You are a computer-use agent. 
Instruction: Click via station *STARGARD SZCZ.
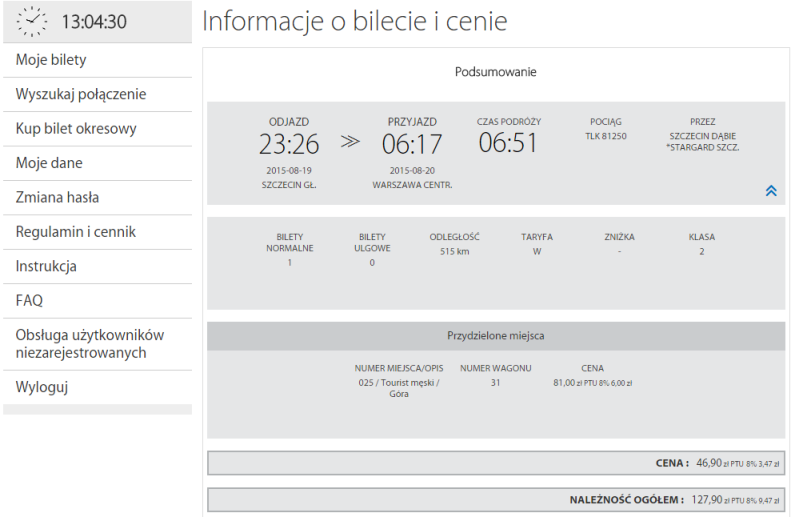point(703,147)
